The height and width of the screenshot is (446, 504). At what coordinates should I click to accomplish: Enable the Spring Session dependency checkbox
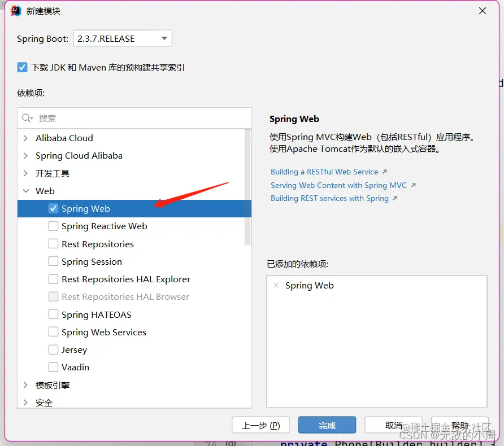point(53,261)
